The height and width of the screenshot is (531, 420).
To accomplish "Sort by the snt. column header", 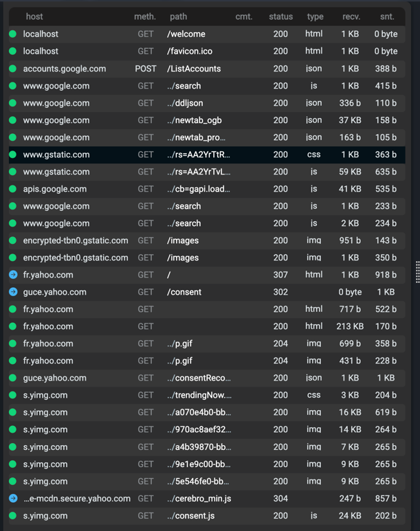I will point(387,16).
